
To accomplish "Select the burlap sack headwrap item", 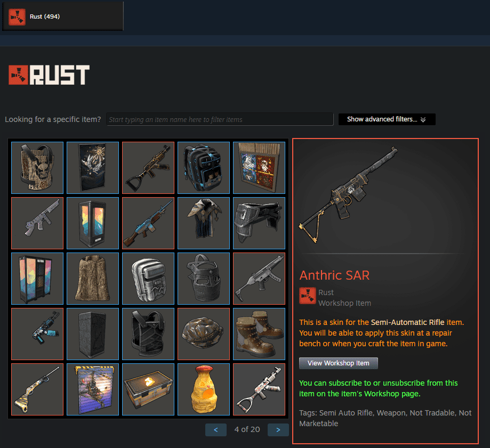I will pyautogui.click(x=93, y=279).
